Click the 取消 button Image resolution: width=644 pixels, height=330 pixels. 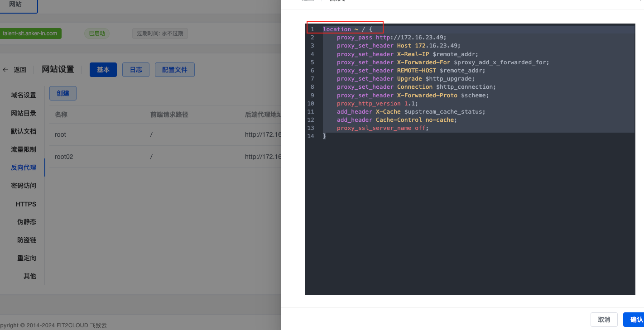click(x=604, y=320)
